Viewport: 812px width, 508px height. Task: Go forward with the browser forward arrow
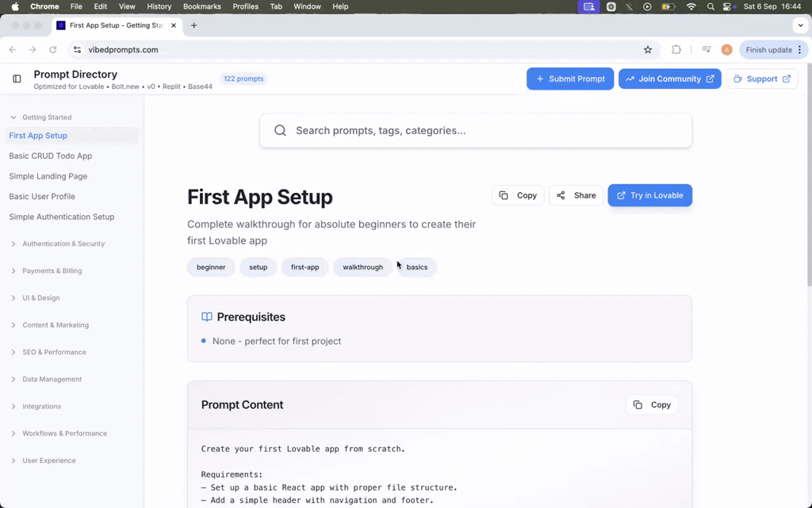coord(33,50)
